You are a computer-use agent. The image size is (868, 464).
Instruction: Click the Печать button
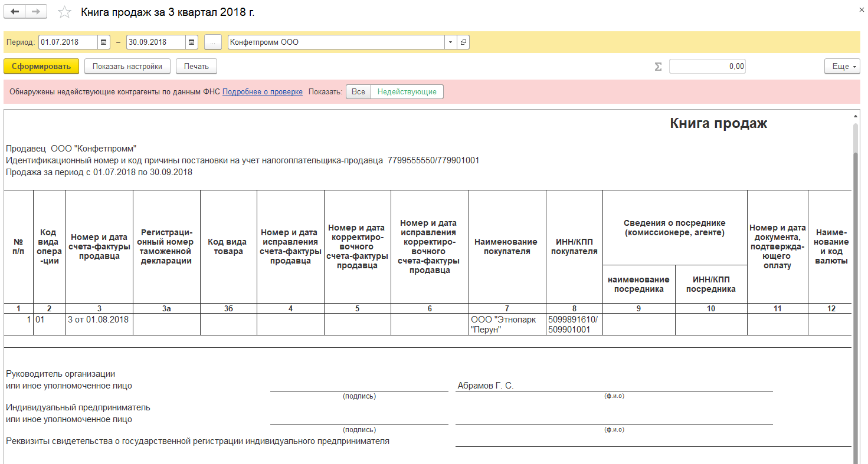(x=196, y=67)
